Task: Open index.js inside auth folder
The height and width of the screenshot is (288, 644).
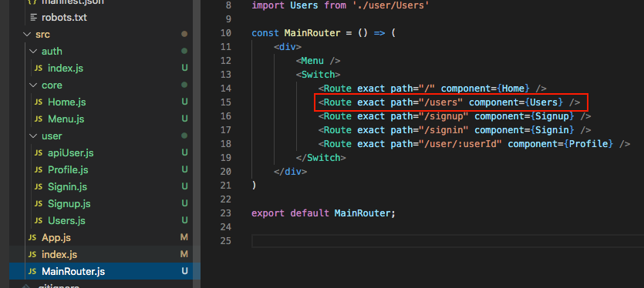Action: point(66,68)
